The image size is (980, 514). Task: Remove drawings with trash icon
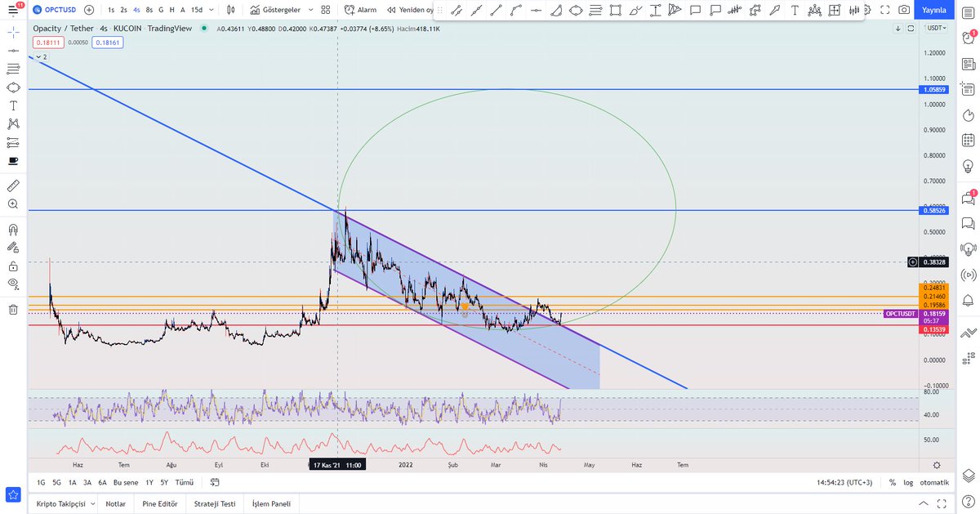point(13,310)
